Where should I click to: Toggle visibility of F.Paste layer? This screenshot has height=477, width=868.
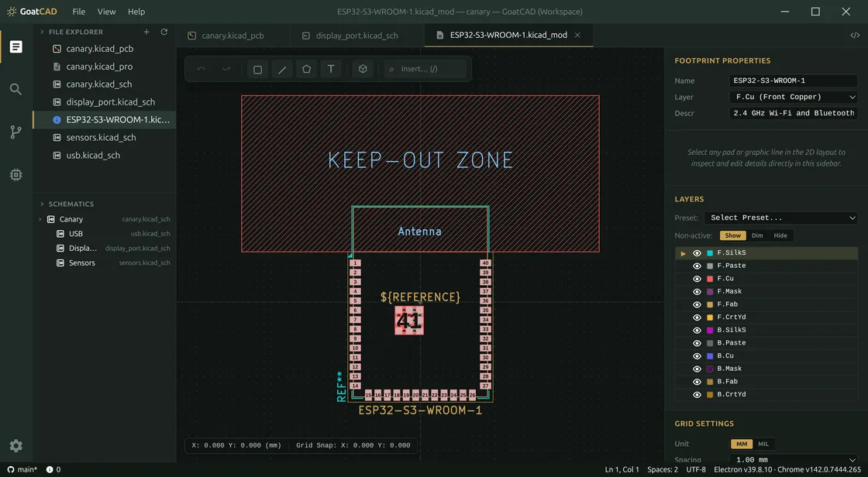click(697, 266)
